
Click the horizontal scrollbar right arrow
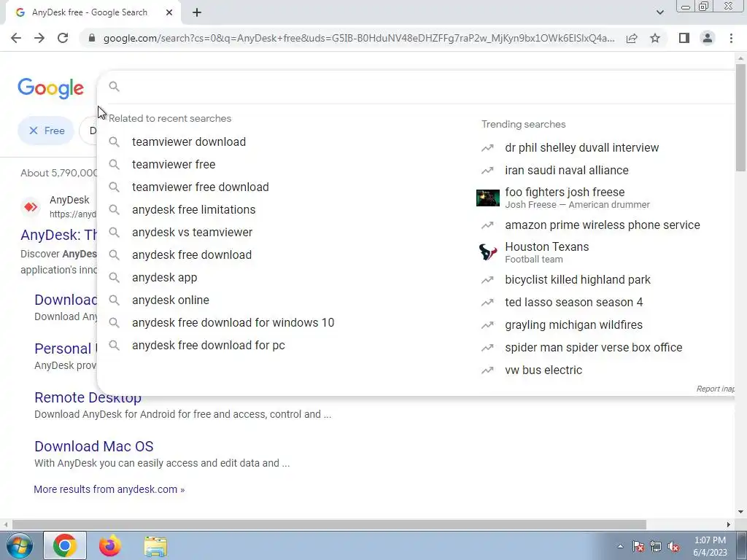pyautogui.click(x=729, y=525)
